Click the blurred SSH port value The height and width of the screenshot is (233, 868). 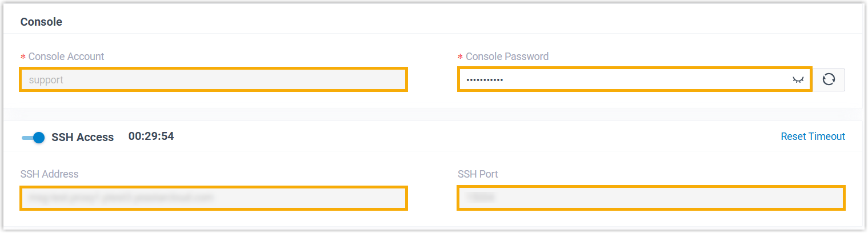point(481,198)
